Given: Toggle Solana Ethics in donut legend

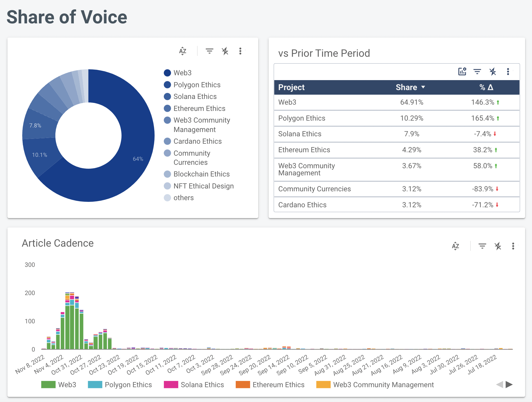Looking at the screenshot, I should click(190, 97).
